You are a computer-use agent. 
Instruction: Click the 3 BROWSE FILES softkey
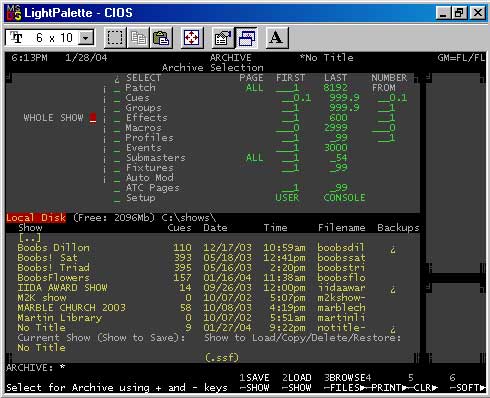(344, 383)
